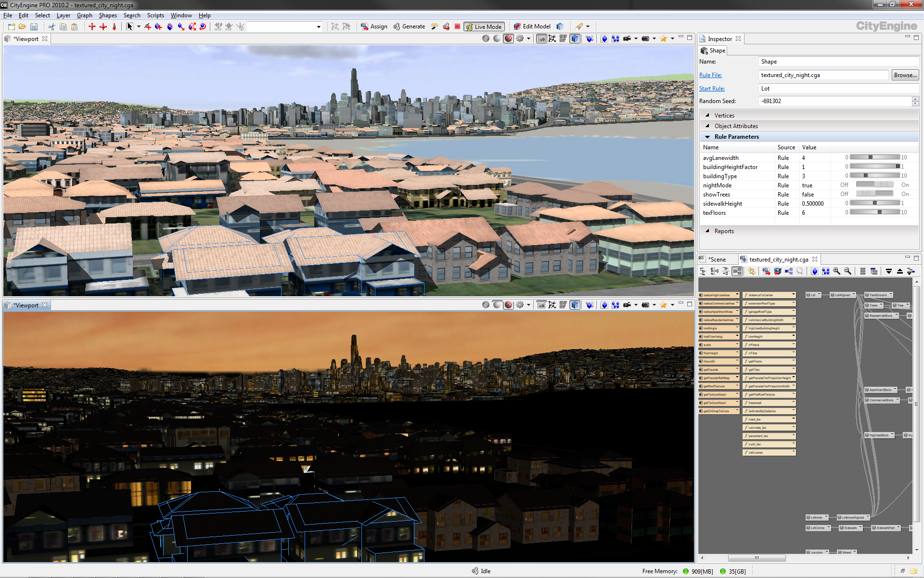Click the Generate models toolbar button
Image resolution: width=924 pixels, height=578 pixels.
point(409,26)
